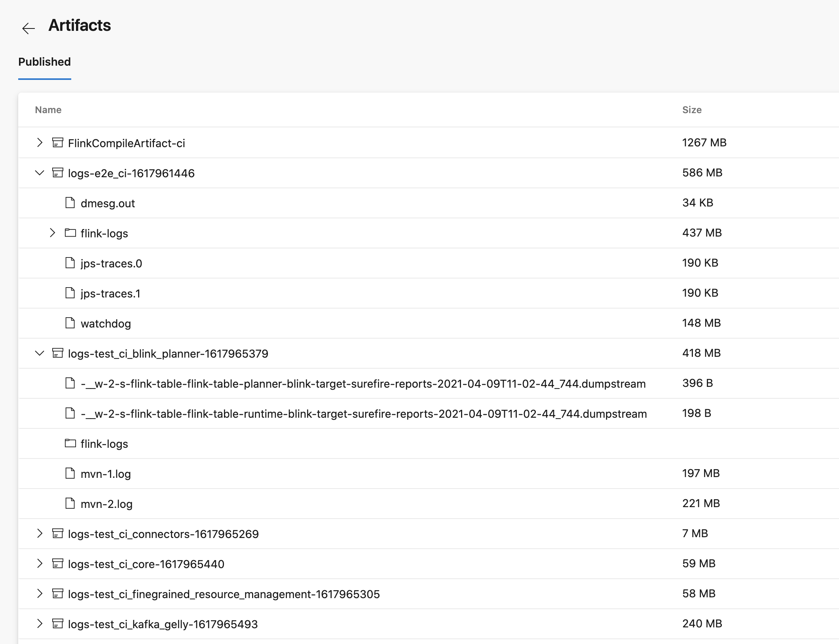The width and height of the screenshot is (839, 644).
Task: Click the flink-logs folder icon under logs-e2e_ci
Action: [70, 233]
